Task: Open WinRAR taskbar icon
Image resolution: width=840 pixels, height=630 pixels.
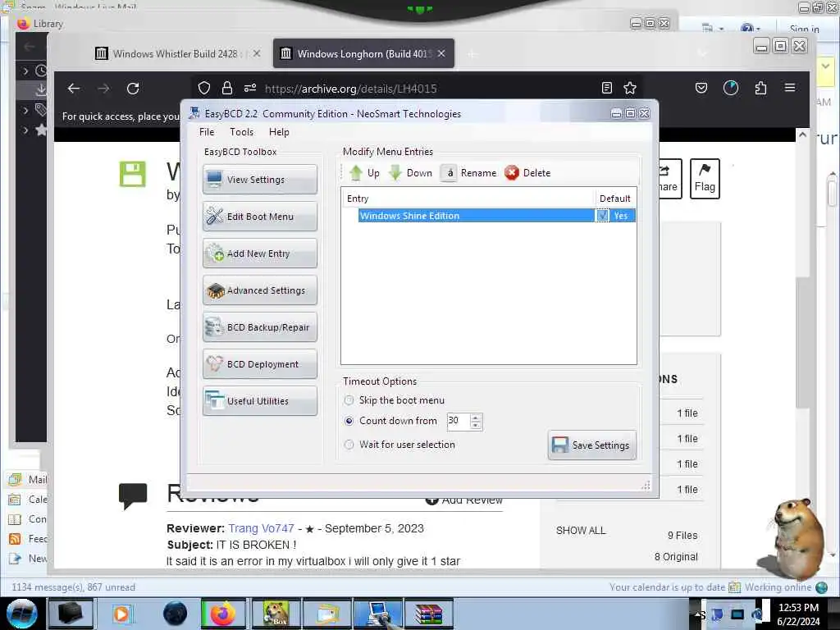Action: click(x=429, y=614)
